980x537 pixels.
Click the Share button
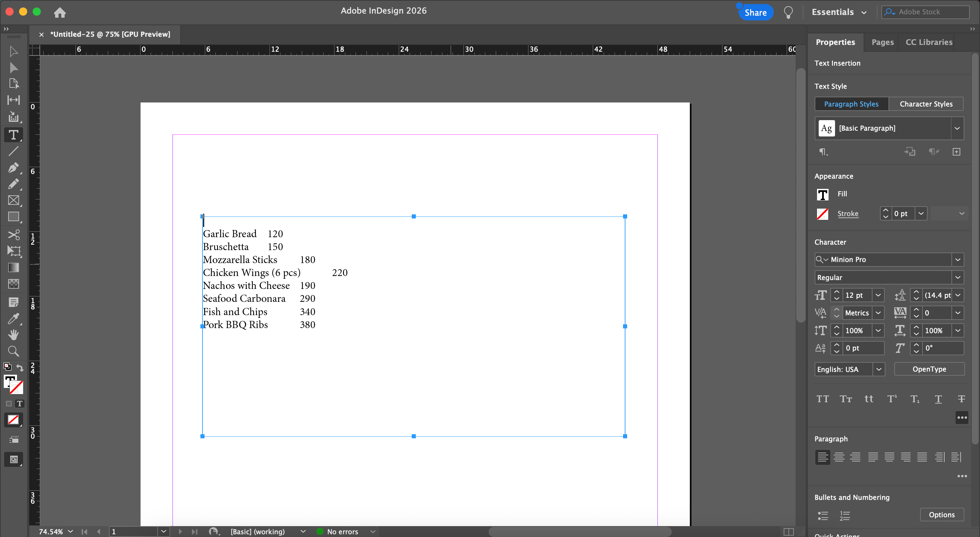click(755, 13)
